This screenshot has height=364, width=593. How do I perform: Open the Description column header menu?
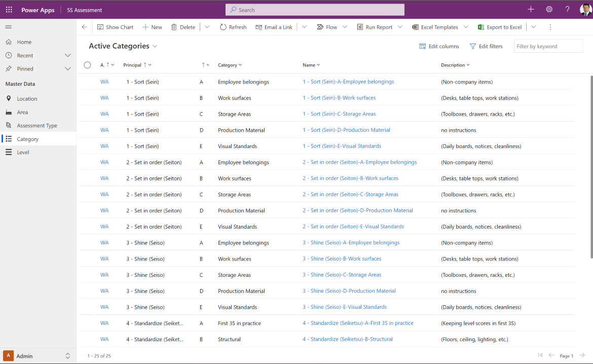pyautogui.click(x=455, y=65)
